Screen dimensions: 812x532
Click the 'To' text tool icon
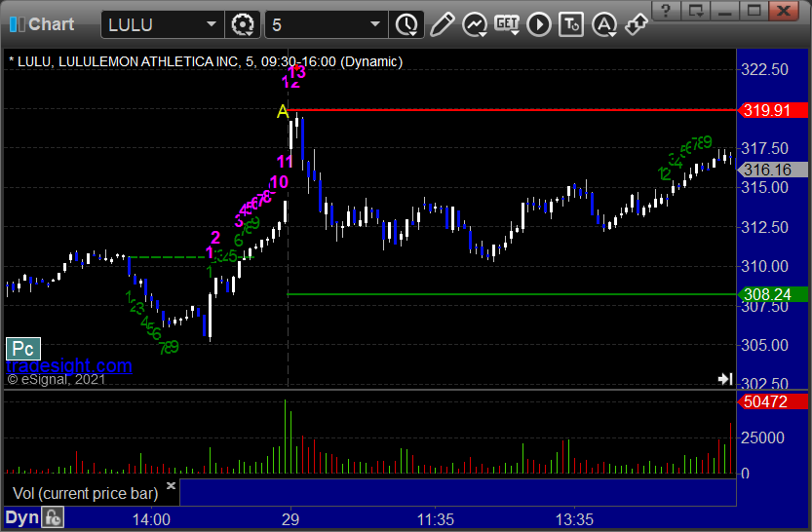tap(571, 24)
